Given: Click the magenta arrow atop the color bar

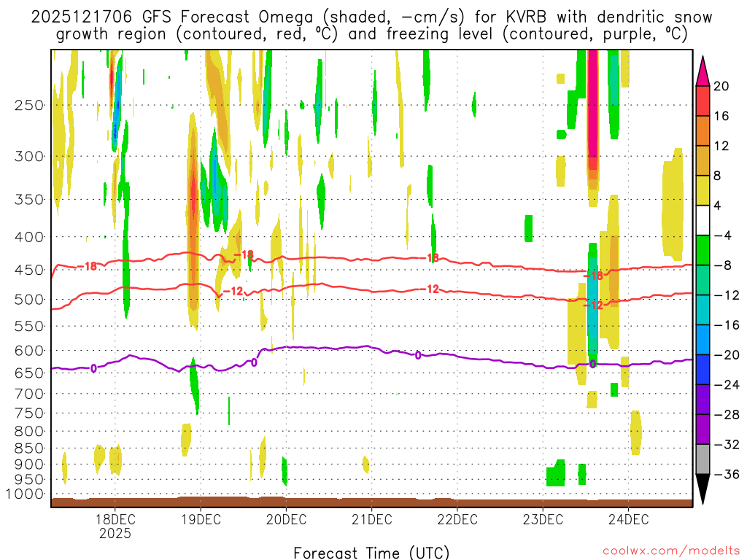Looking at the screenshot, I should click(703, 71).
